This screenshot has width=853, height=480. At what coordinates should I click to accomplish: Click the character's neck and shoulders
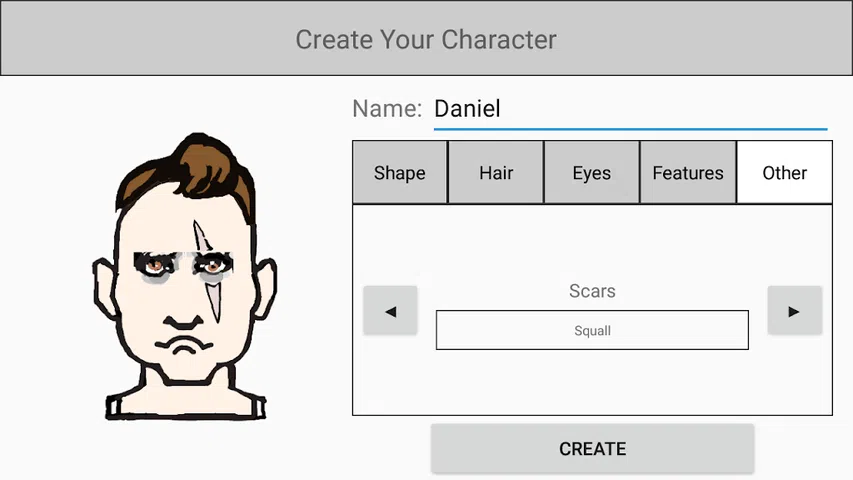(186, 395)
